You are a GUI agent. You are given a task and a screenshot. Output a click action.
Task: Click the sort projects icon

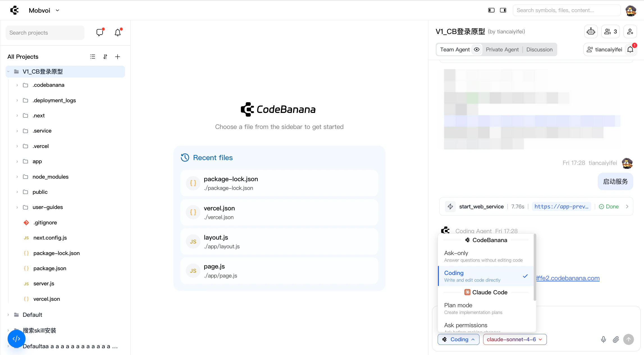click(x=105, y=57)
